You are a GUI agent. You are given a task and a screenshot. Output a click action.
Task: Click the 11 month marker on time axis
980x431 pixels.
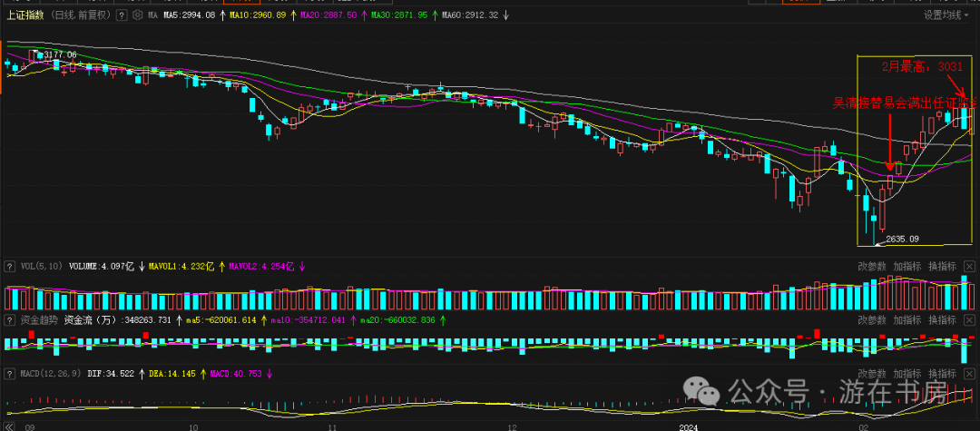332,426
